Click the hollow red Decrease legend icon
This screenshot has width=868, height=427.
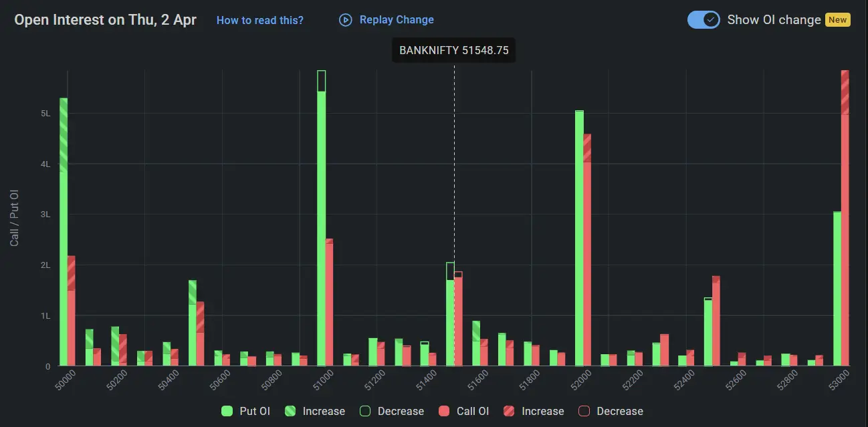(x=582, y=411)
